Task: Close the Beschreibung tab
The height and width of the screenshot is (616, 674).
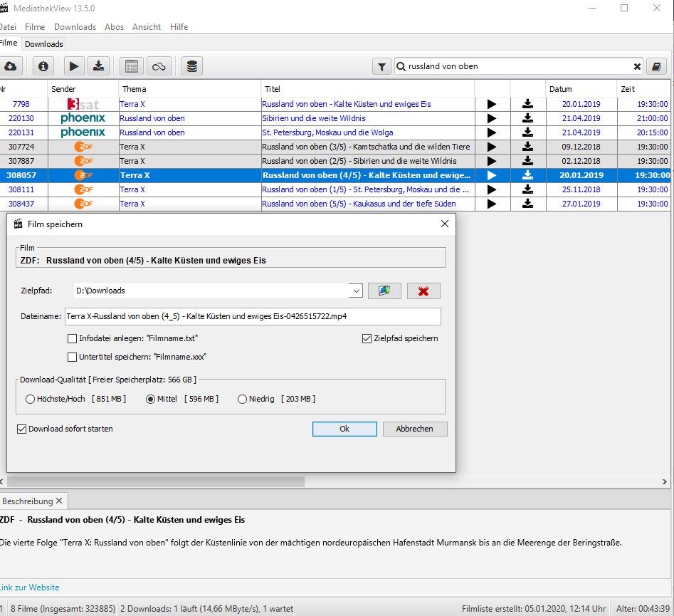Action: [60, 501]
